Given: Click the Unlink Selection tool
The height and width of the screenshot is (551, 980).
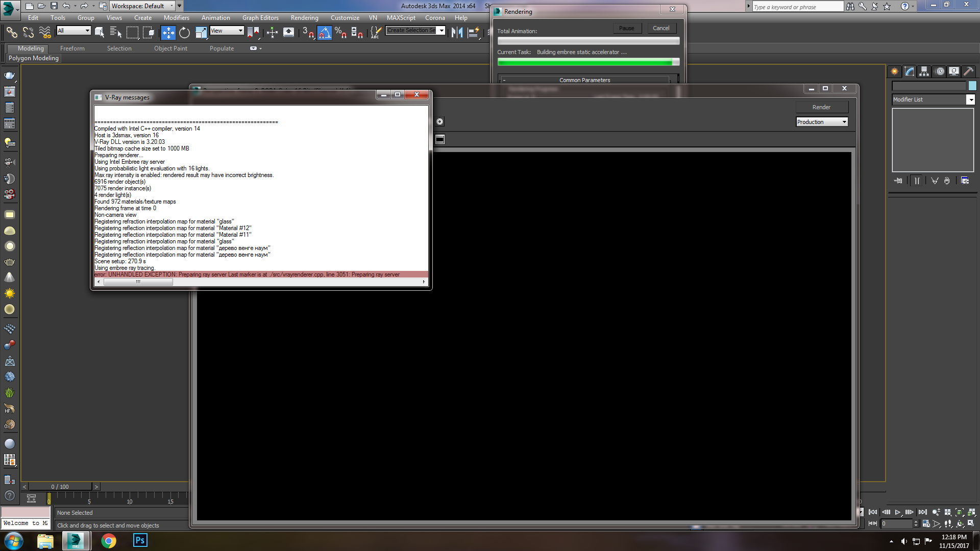Looking at the screenshot, I should point(29,33).
